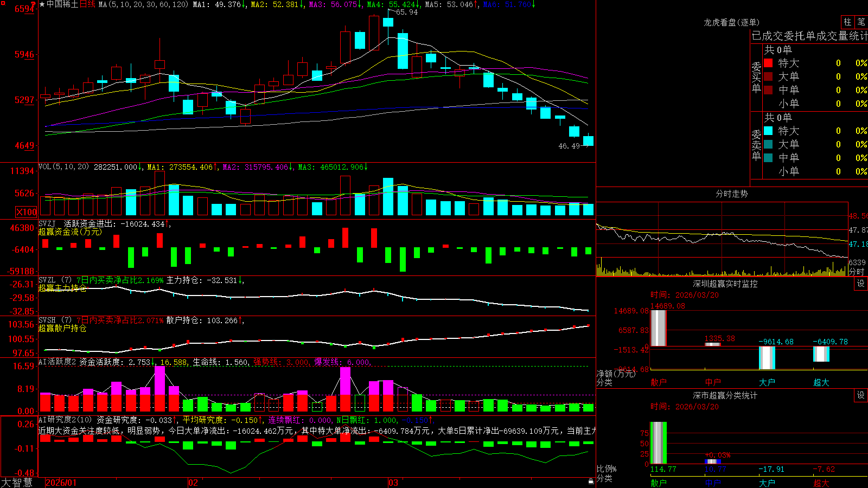
Task: Select the AI活跃度2 indicator label
Action: click(x=58, y=362)
